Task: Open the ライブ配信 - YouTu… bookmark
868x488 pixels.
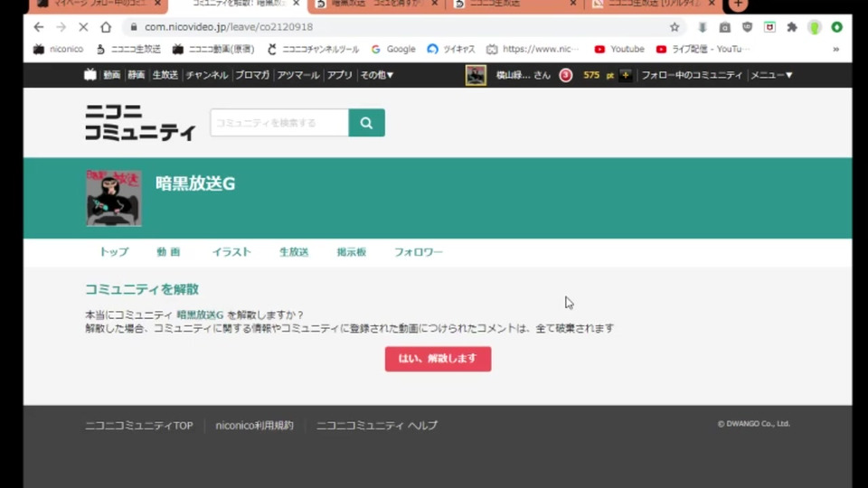Action: pos(703,49)
